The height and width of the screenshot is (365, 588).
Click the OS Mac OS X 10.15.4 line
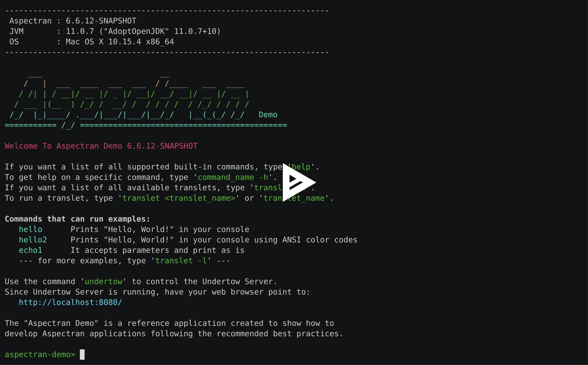click(92, 42)
